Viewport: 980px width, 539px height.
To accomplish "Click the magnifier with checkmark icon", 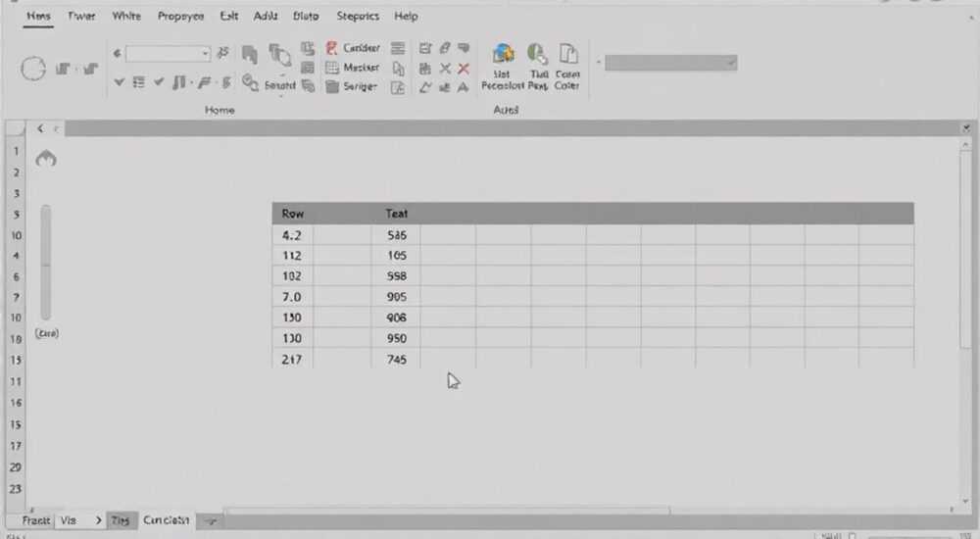I will coord(250,82).
